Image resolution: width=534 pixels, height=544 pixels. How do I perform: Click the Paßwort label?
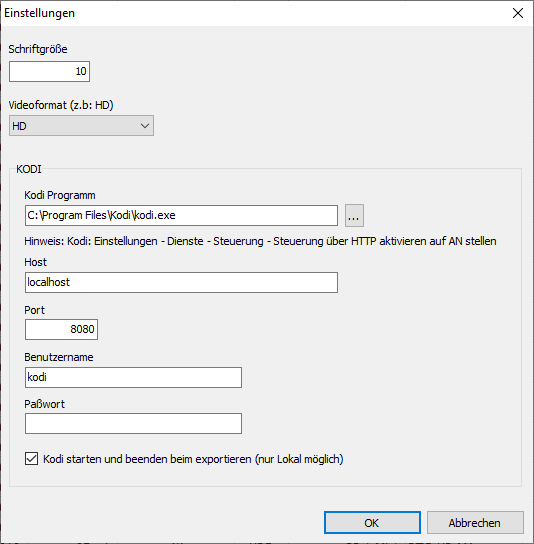click(x=44, y=404)
